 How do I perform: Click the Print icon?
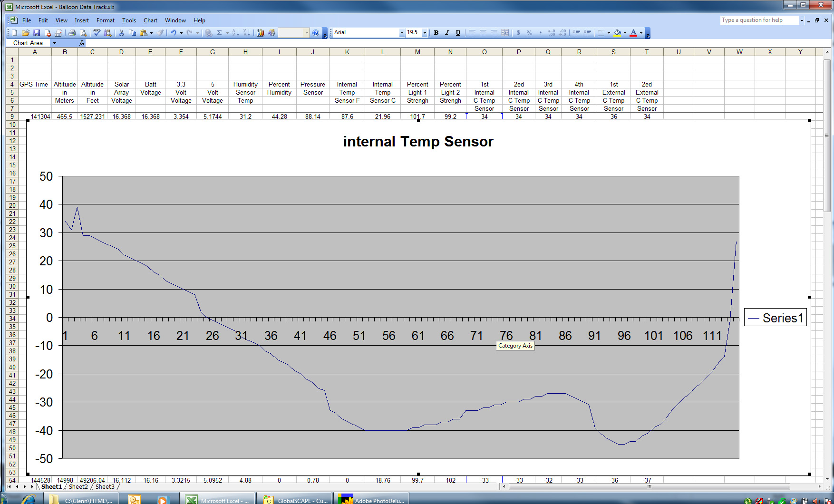72,33
